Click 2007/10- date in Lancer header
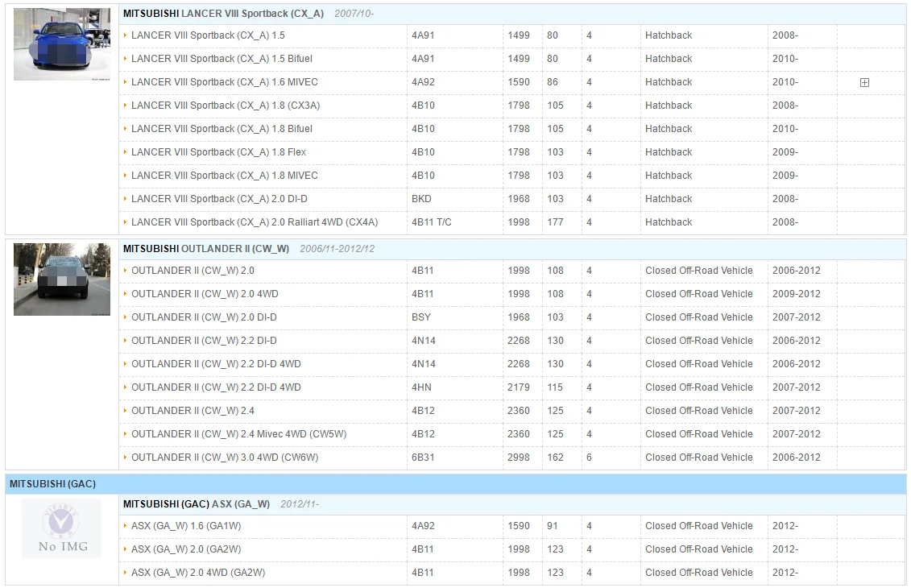This screenshot has height=588, width=911. (x=354, y=14)
